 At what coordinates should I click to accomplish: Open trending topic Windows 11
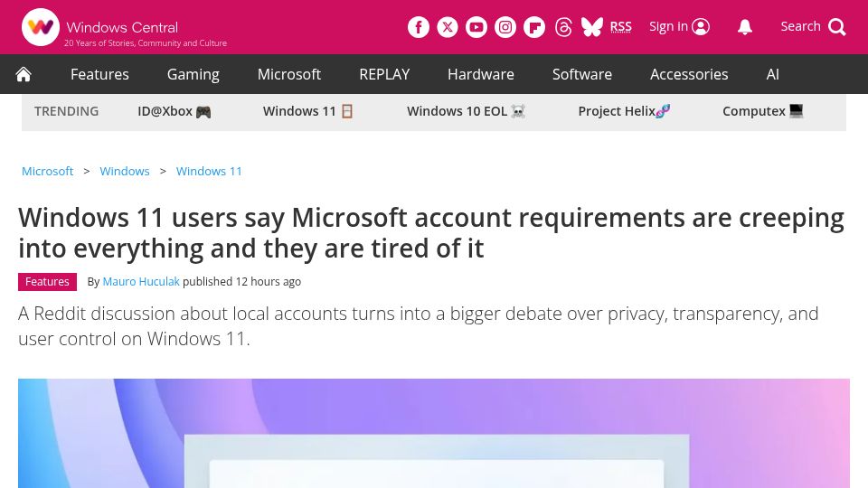coord(307,111)
